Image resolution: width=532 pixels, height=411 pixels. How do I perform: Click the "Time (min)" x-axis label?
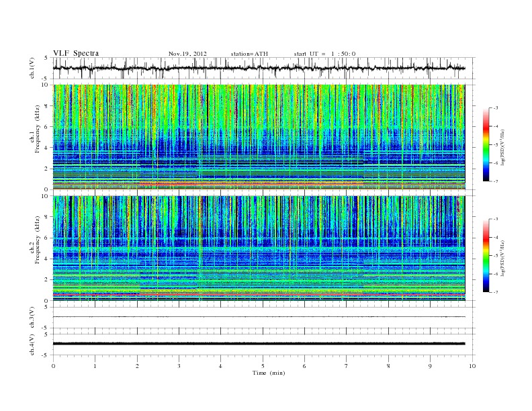[269, 373]
